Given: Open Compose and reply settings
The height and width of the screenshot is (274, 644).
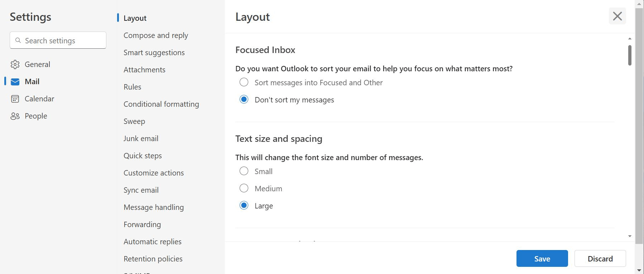Looking at the screenshot, I should click(156, 35).
